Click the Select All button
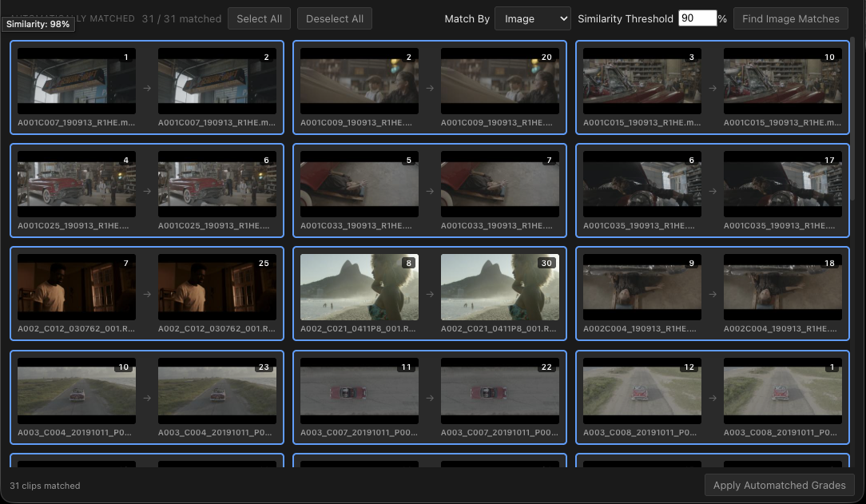 tap(259, 18)
